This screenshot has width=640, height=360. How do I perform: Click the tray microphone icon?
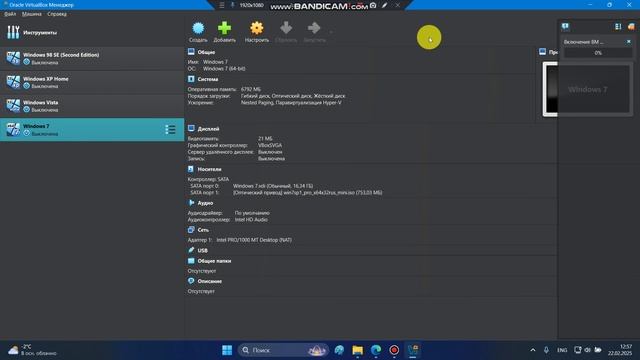coord(546,350)
